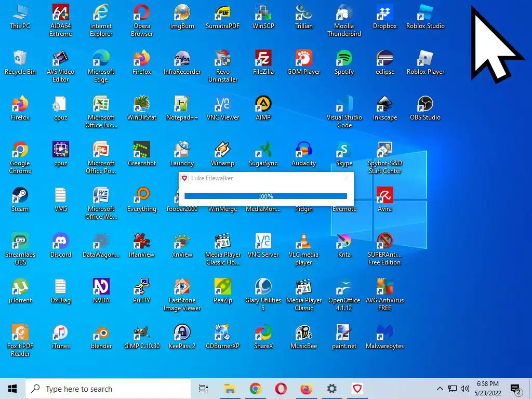Viewport: 532px width, 399px height.
Task: Open the Windows Start menu
Action: tap(12, 389)
